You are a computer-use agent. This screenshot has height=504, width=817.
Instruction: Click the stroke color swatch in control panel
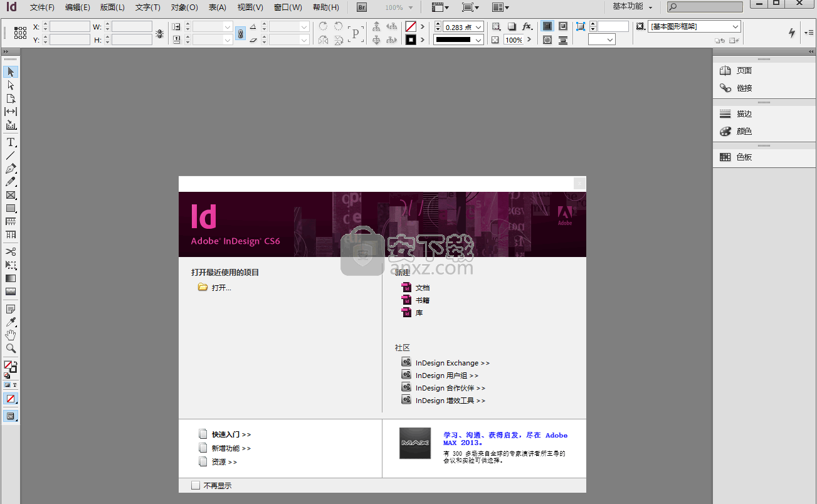tap(411, 39)
